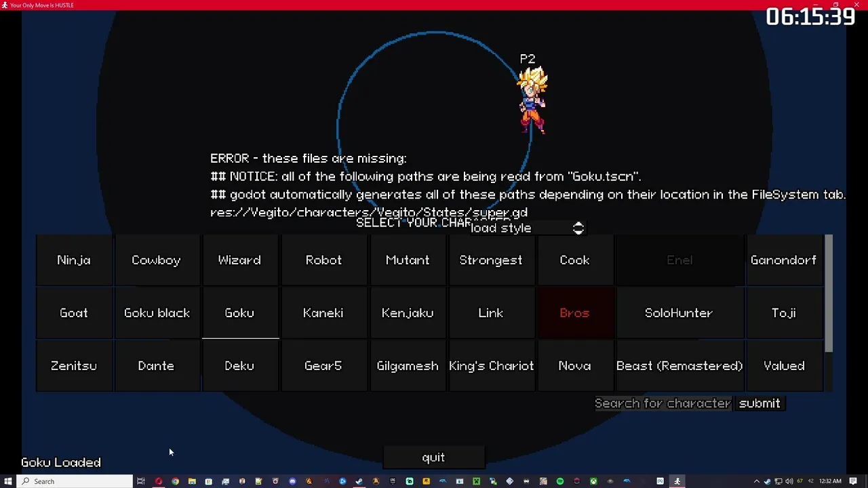Screen dimensions: 868x488
Task: Select the Dante character
Action: pos(157,366)
